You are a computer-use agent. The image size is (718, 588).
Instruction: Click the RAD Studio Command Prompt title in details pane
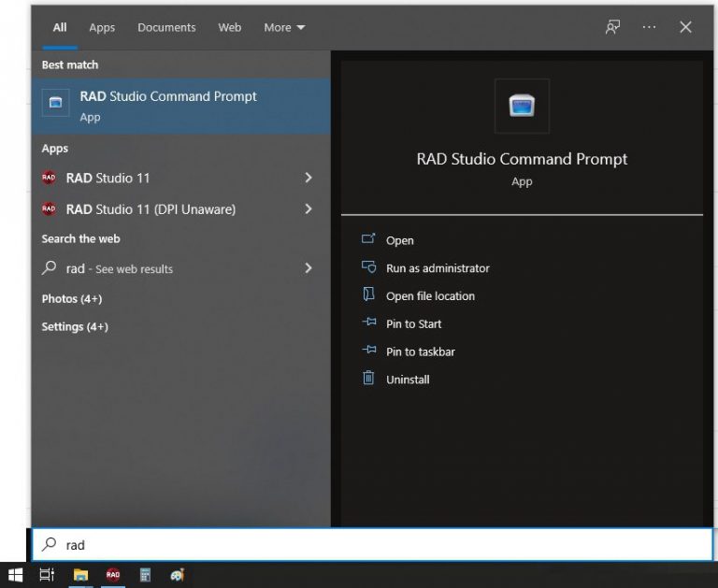pos(522,159)
